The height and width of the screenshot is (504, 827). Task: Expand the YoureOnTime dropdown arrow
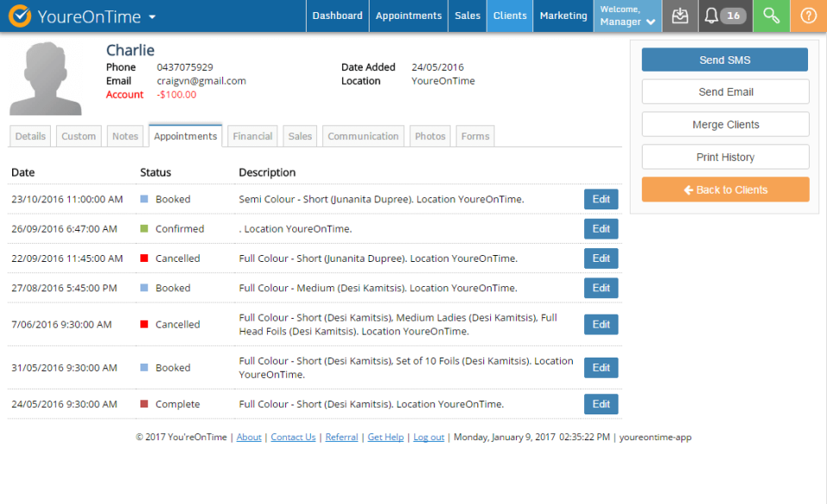(152, 17)
